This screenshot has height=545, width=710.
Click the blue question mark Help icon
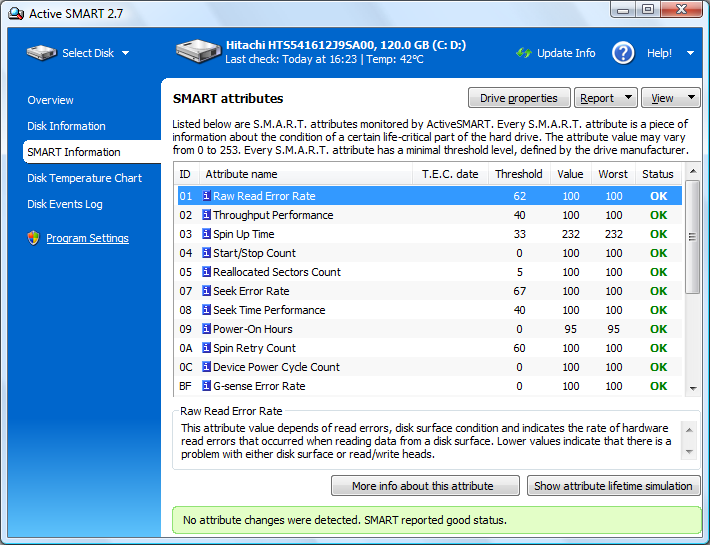(x=623, y=53)
